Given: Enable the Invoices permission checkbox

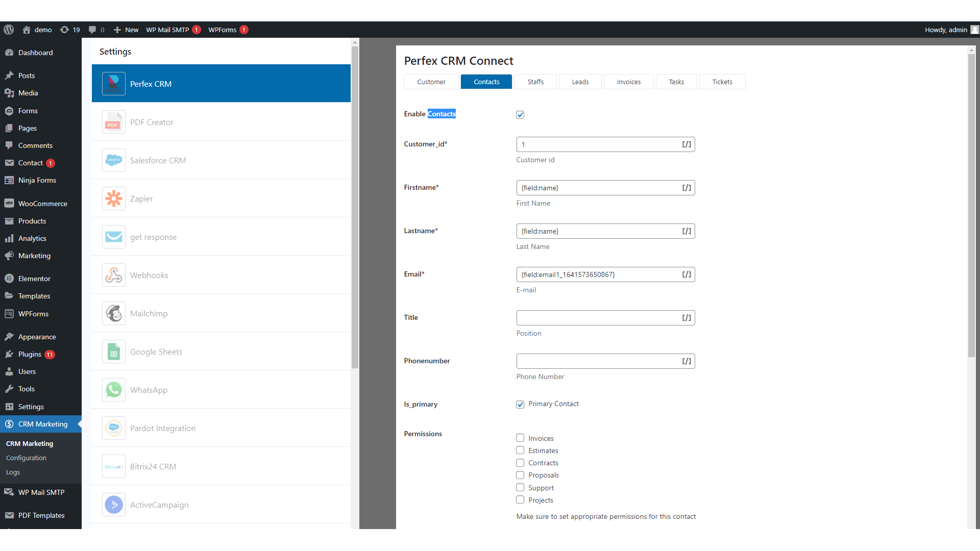Looking at the screenshot, I should (x=520, y=438).
